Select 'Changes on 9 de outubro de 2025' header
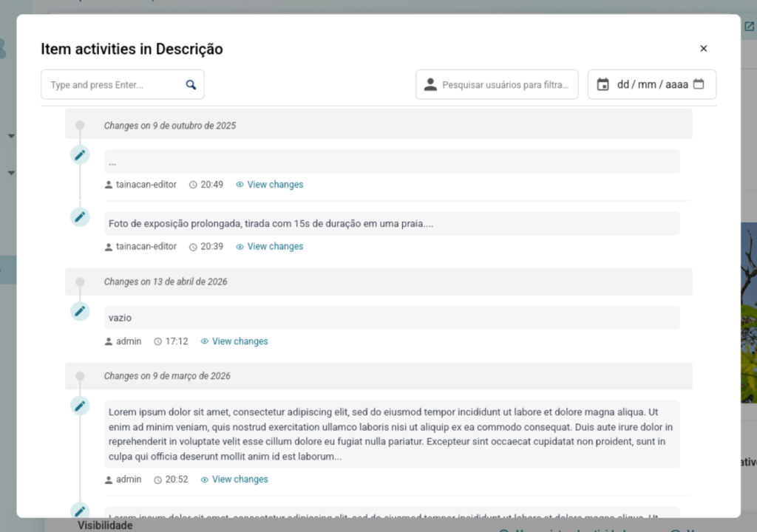Viewport: 757px width, 532px height. [x=170, y=126]
